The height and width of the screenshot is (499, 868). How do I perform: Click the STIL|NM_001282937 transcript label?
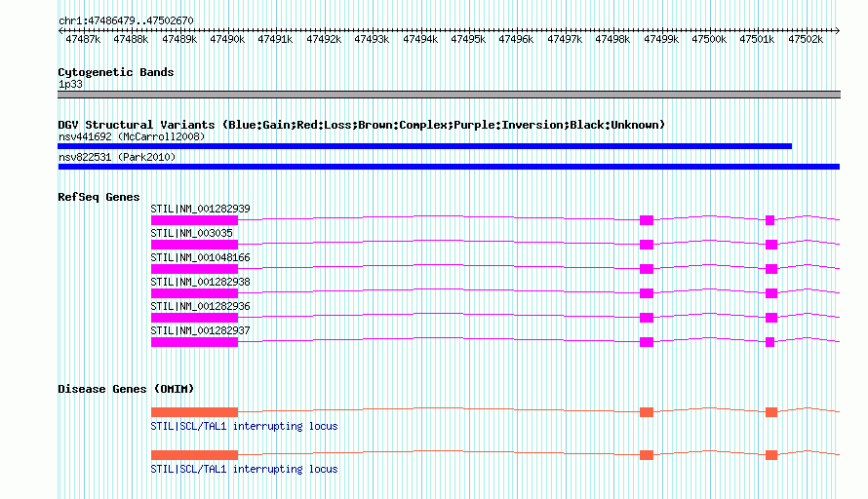pyautogui.click(x=200, y=330)
